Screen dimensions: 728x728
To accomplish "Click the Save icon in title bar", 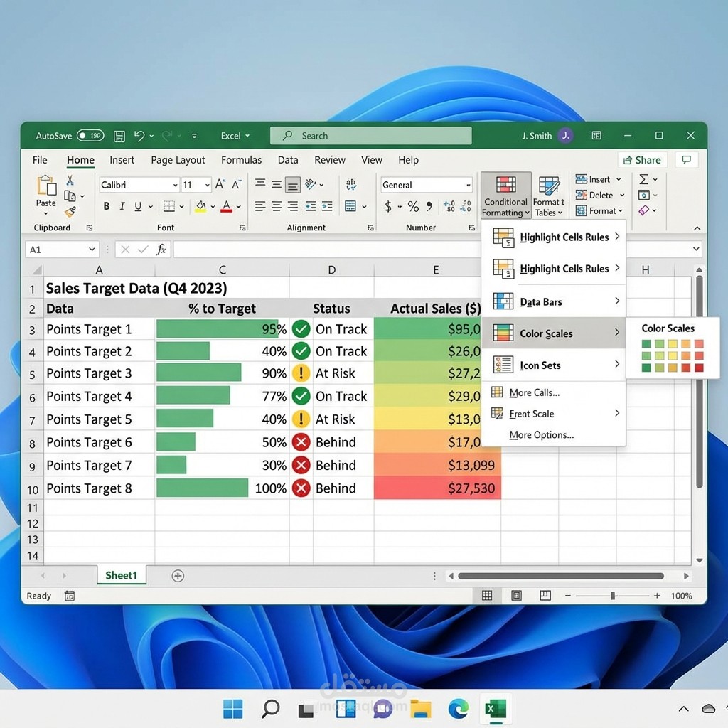I will (119, 136).
